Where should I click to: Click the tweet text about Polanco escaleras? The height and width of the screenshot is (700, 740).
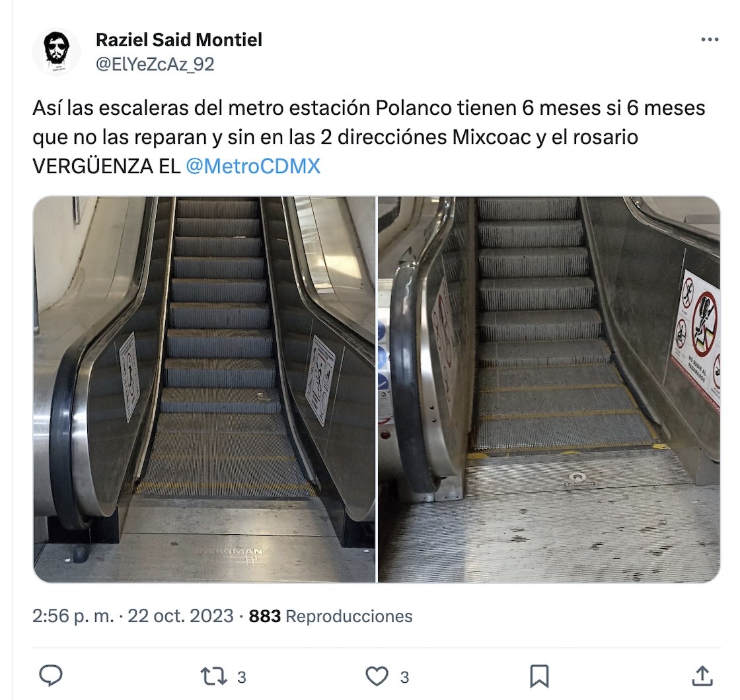point(368,137)
